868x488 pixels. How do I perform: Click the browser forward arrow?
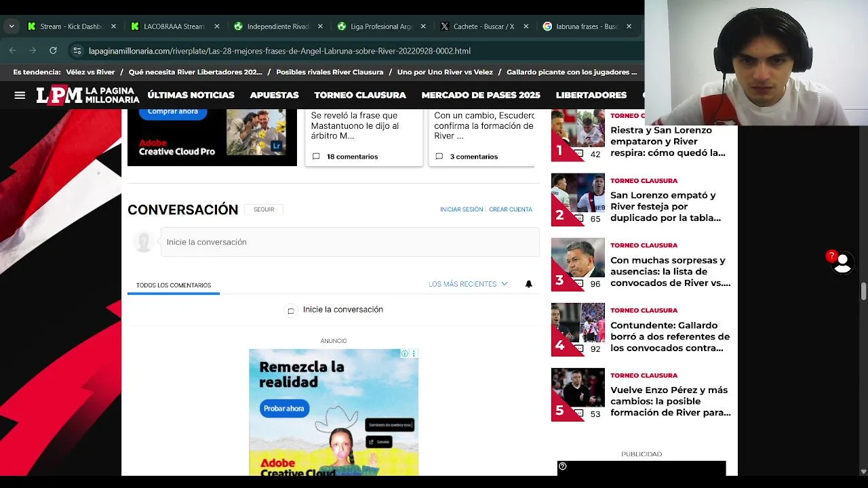pos(33,51)
